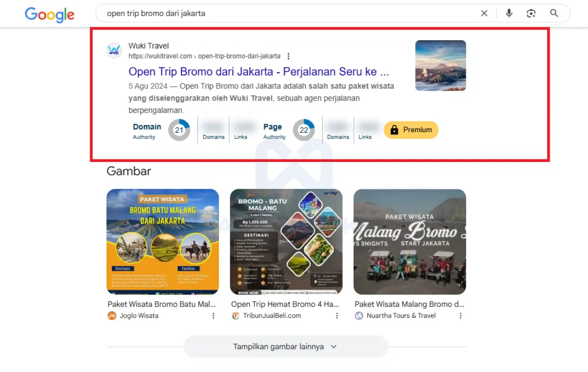This screenshot has width=588, height=372.
Task: Open the Open Trip Bromo dari Jakarta result
Action: click(x=259, y=71)
